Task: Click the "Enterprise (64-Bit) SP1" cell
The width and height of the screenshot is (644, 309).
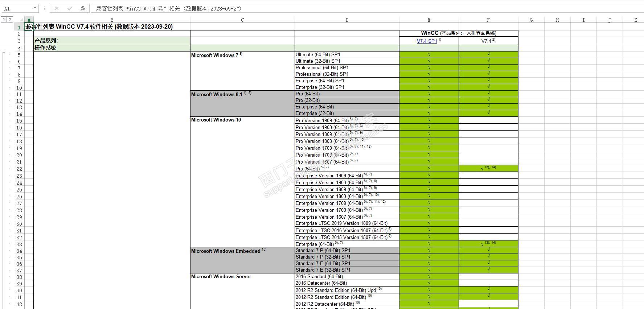Action: pos(347,81)
